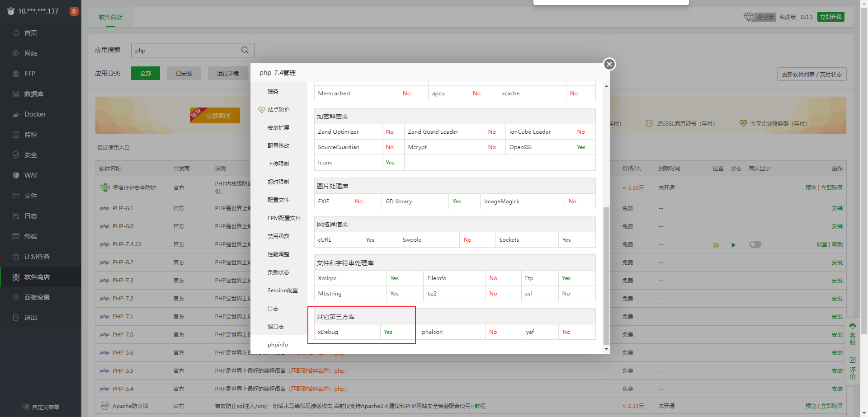Image resolution: width=868 pixels, height=417 pixels.
Task: Click 更新软件列表 / 支付状态 button
Action: click(x=812, y=74)
